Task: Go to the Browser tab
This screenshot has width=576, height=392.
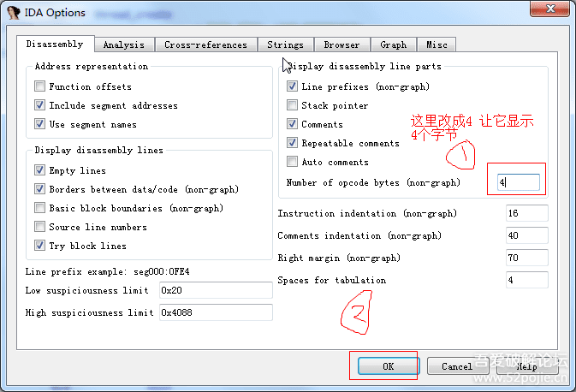Action: [341, 45]
